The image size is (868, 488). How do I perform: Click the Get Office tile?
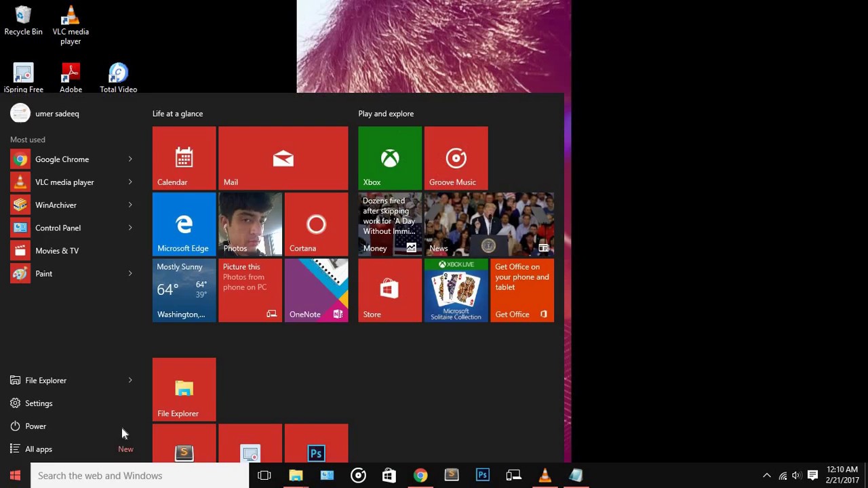click(x=522, y=290)
